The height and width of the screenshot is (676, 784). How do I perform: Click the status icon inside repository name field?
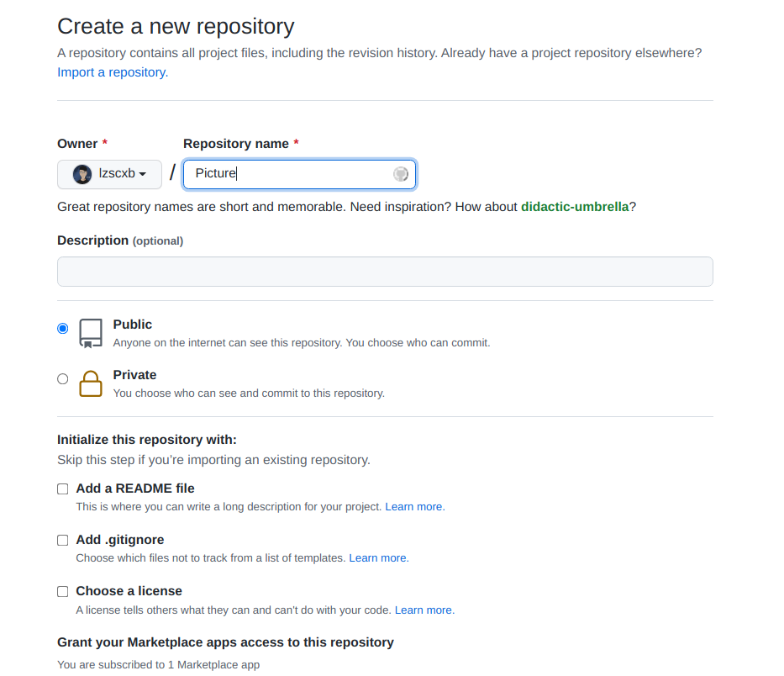tap(401, 174)
